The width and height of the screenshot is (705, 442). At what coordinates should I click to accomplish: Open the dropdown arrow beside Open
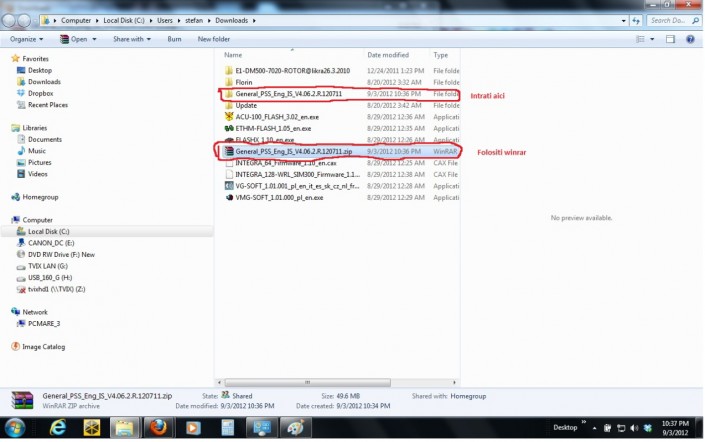click(96, 39)
